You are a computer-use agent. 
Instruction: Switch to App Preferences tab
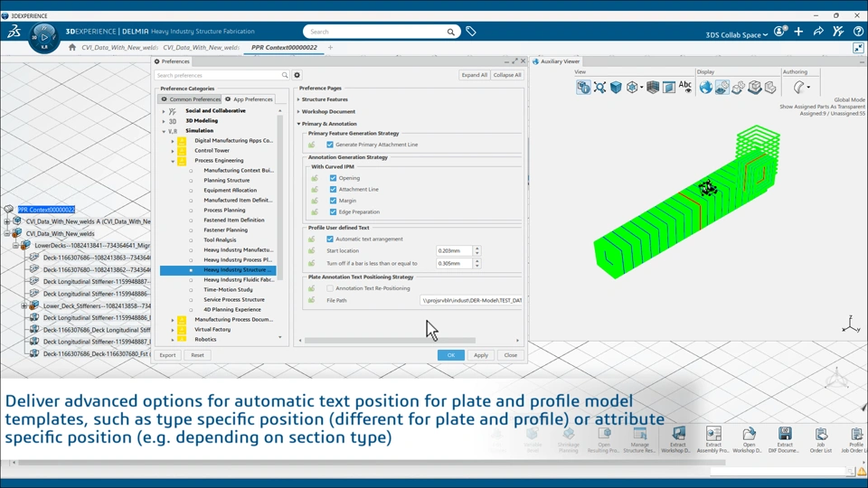[x=250, y=99]
